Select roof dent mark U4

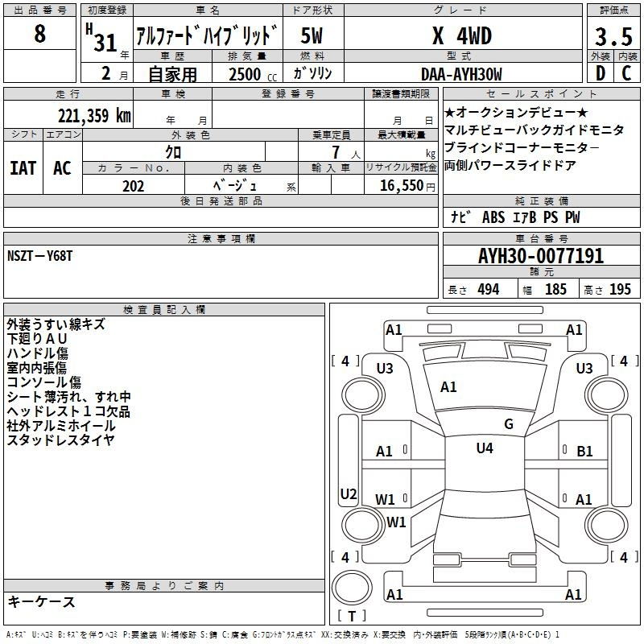pos(485,448)
